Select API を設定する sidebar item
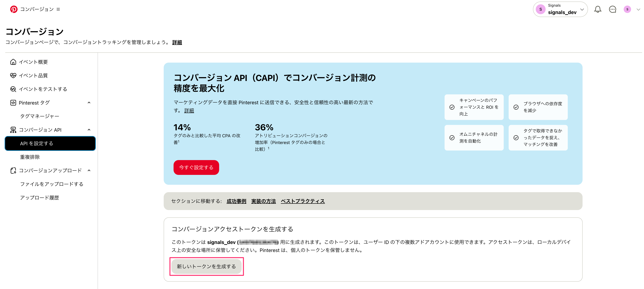This screenshot has height=289, width=644. click(x=50, y=144)
